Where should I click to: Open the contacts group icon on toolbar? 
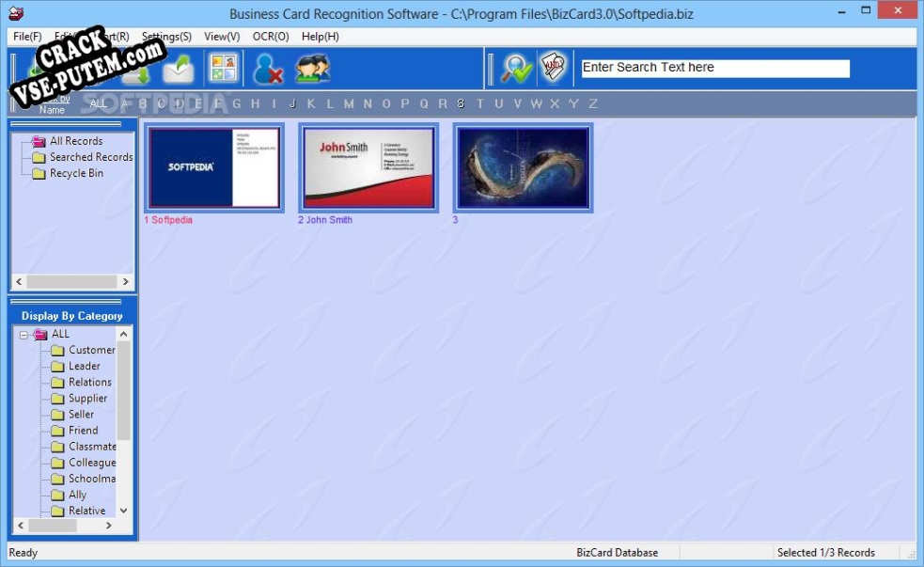tap(312, 67)
